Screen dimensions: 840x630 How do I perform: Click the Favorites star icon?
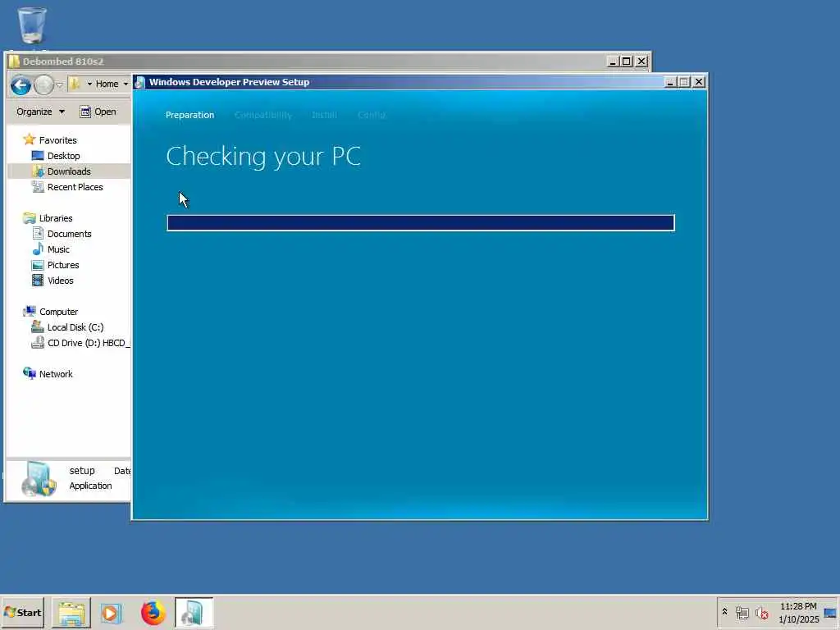30,139
